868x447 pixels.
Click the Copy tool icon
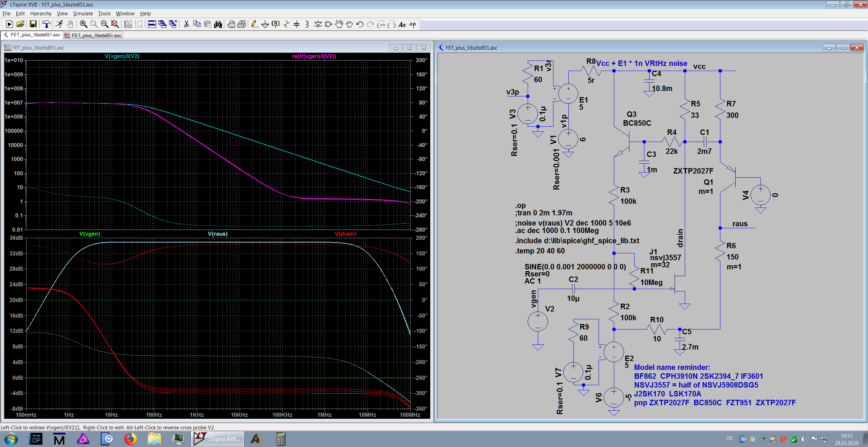click(197, 24)
